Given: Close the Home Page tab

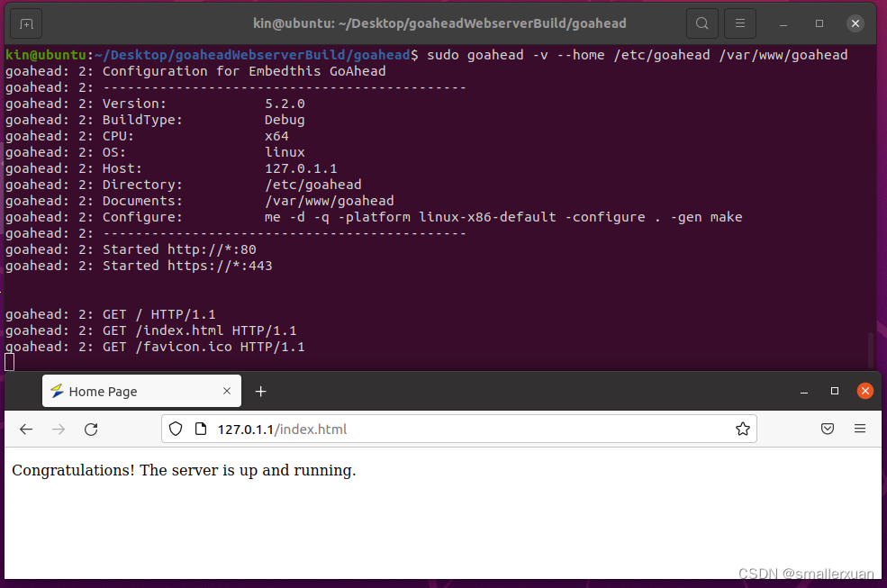Looking at the screenshot, I should pyautogui.click(x=227, y=391).
